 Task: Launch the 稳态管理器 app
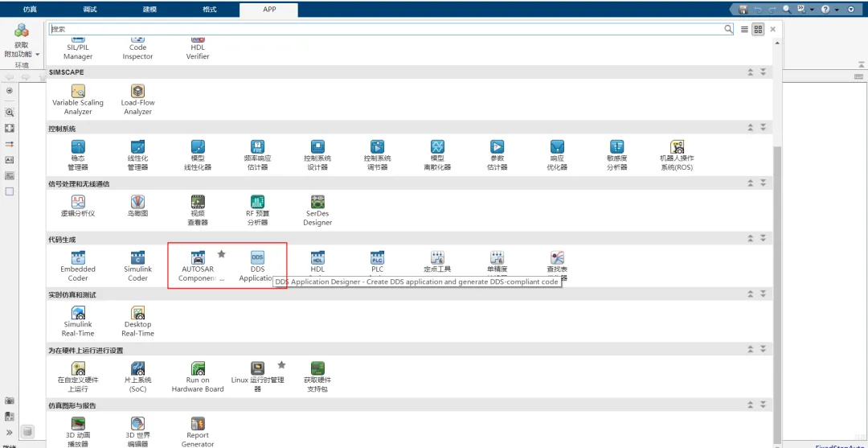pyautogui.click(x=78, y=154)
